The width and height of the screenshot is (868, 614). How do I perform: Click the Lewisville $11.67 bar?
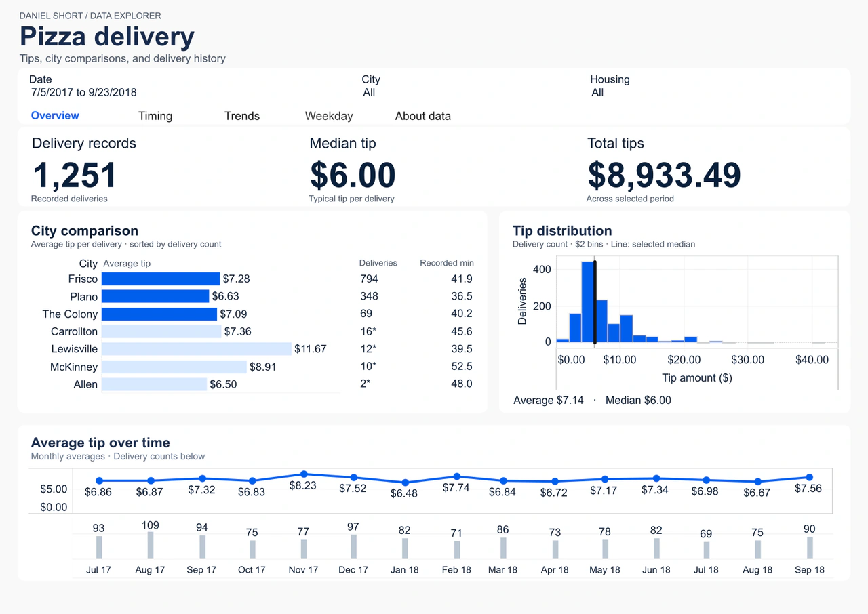point(197,349)
